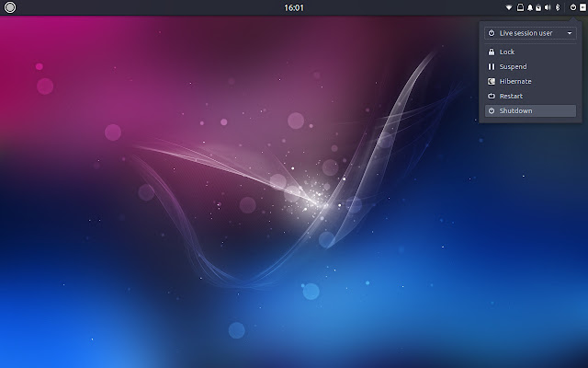Open the Budgie menu launcher icon

(x=10, y=7)
